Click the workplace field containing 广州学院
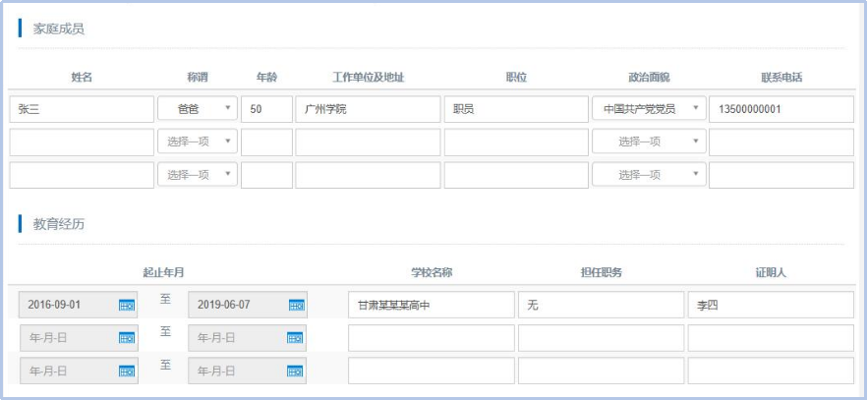This screenshot has height=400, width=868. [x=368, y=109]
